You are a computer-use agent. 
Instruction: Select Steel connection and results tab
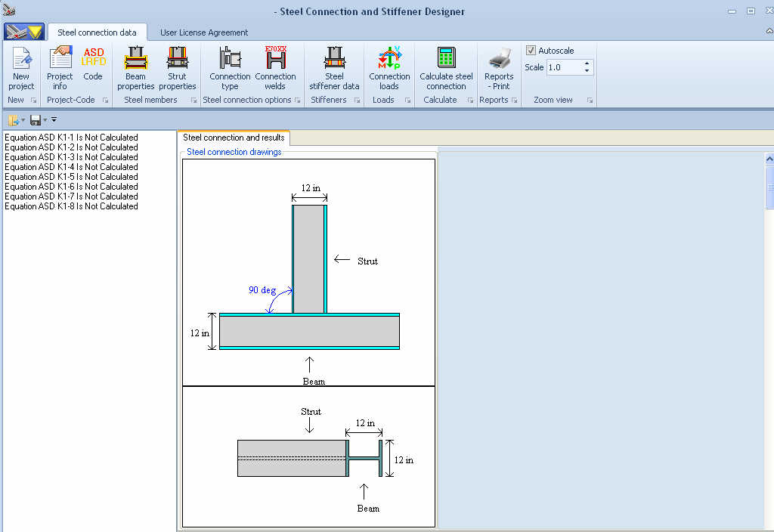[234, 138]
